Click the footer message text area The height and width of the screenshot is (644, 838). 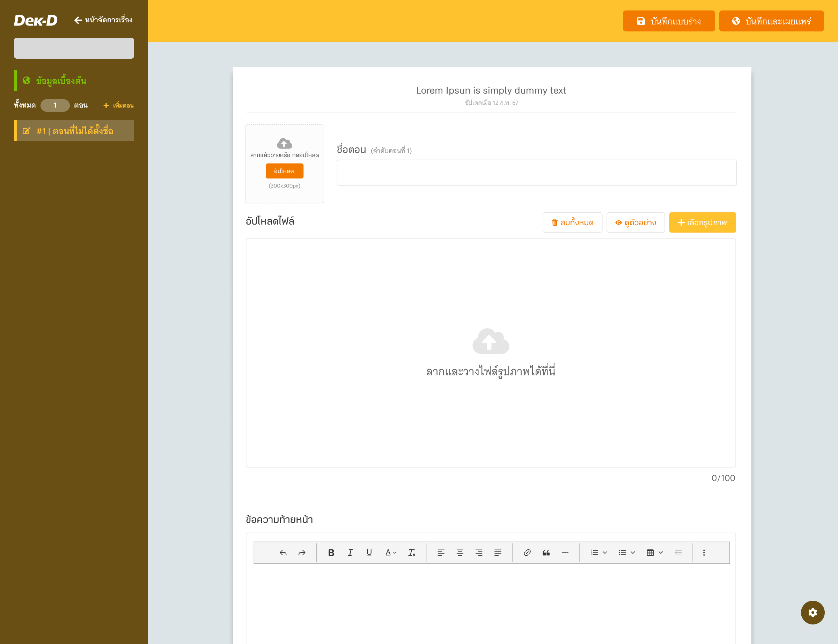[x=491, y=604]
